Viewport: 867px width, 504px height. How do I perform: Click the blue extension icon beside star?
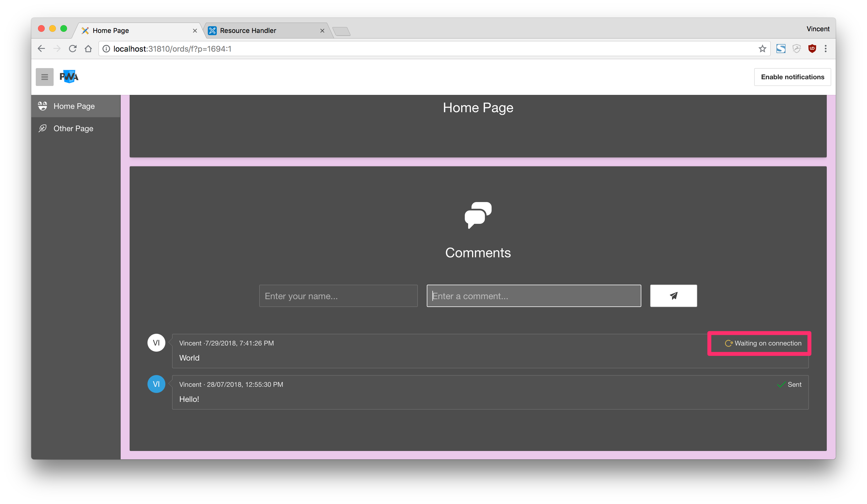pyautogui.click(x=781, y=49)
